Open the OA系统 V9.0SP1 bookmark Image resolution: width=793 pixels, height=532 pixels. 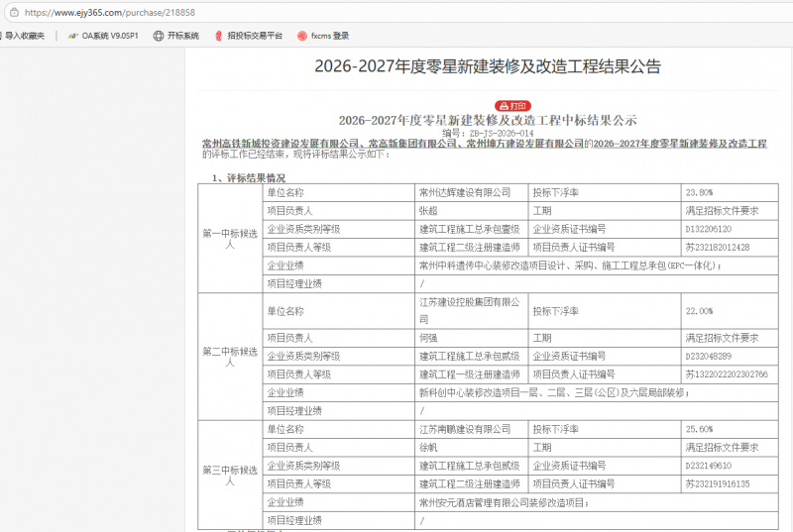pyautogui.click(x=103, y=36)
